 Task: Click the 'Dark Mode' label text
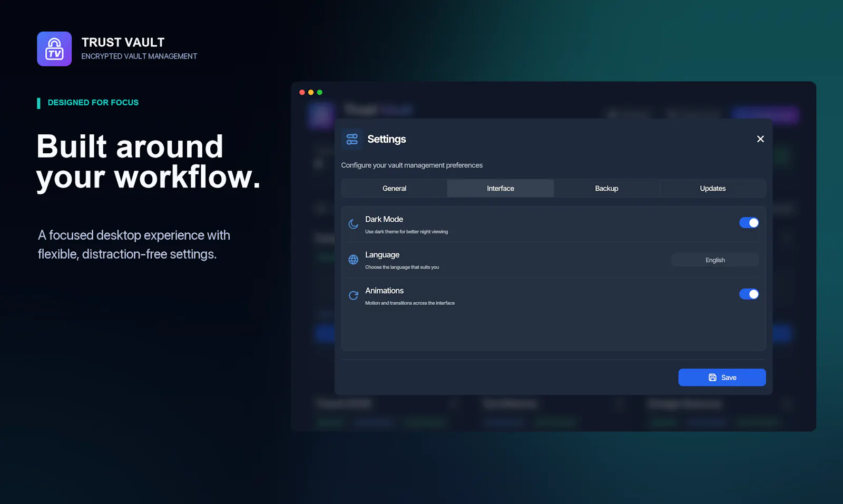click(x=384, y=219)
